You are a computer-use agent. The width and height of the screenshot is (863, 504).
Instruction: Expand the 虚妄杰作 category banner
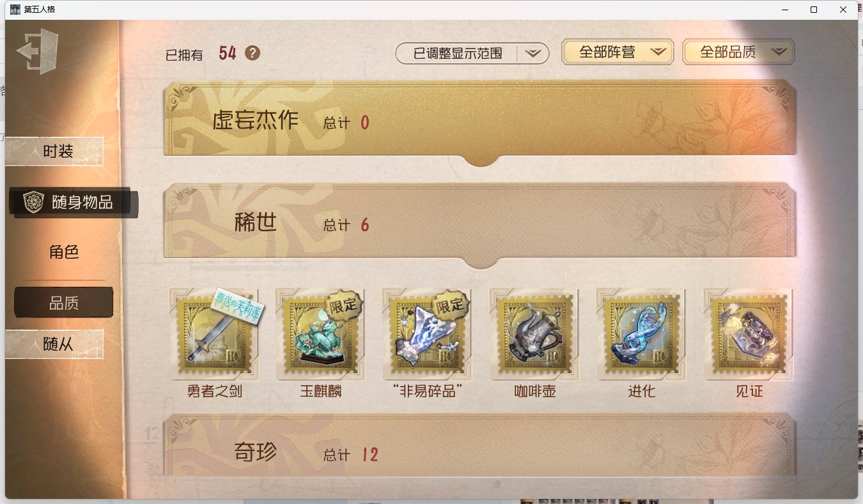pos(480,121)
